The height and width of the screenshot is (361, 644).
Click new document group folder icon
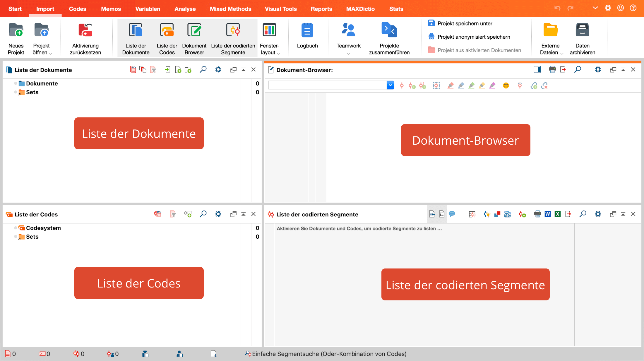(x=188, y=69)
